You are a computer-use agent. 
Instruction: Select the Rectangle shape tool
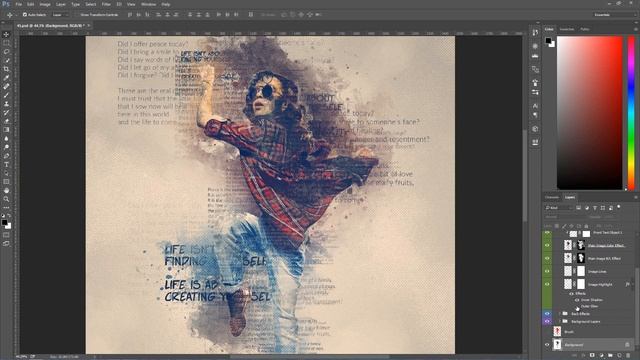pos(6,182)
